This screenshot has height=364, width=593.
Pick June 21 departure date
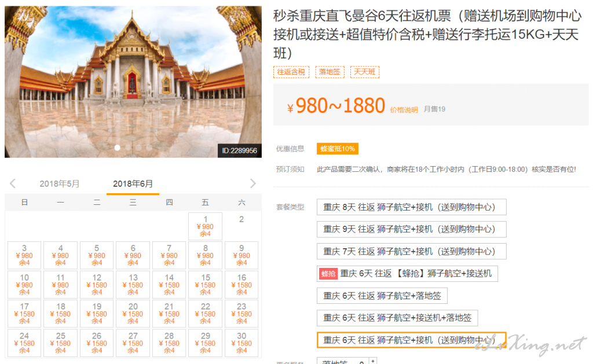[x=169, y=313]
